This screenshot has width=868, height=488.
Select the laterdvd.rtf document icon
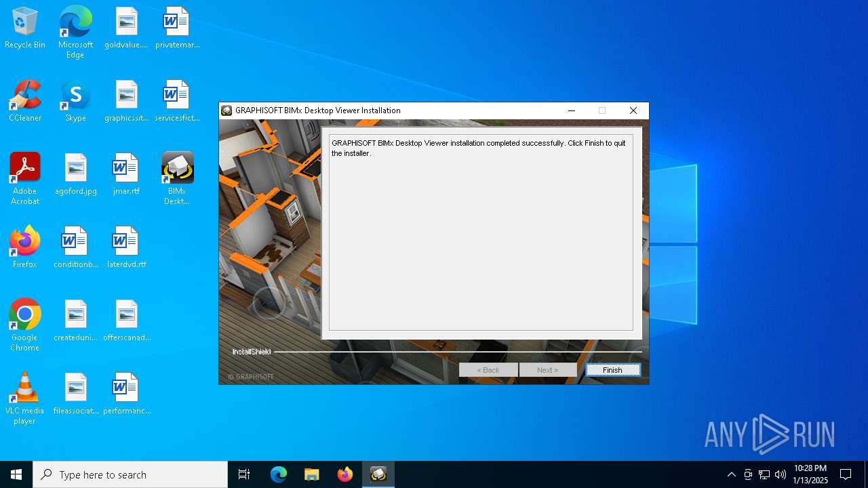pyautogui.click(x=126, y=247)
